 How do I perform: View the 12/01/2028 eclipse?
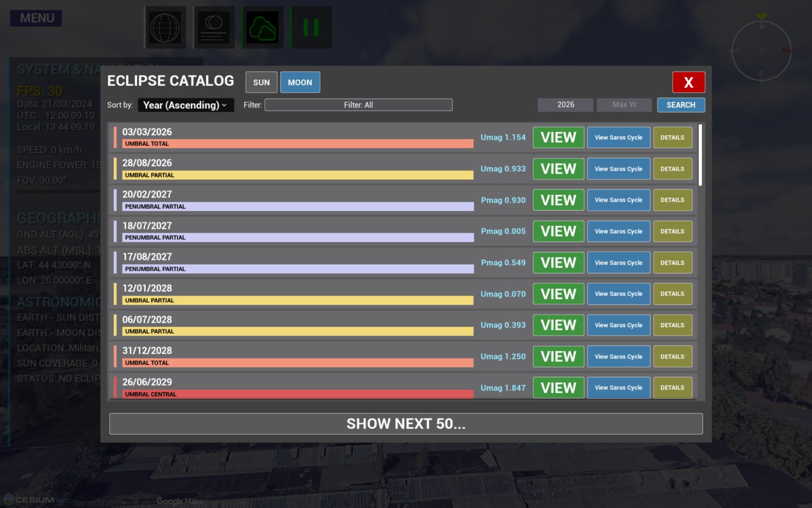coord(558,294)
